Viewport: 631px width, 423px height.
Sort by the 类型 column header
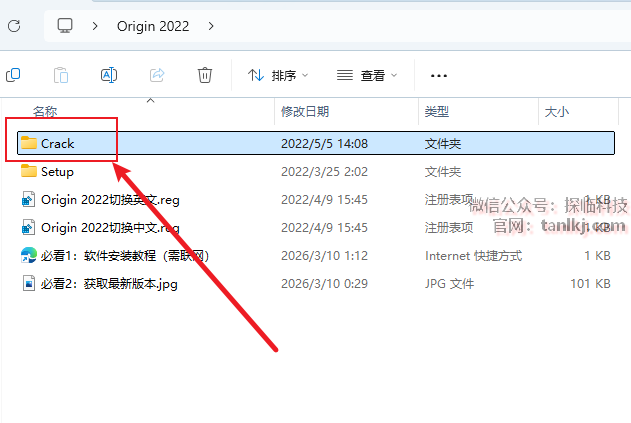click(x=437, y=111)
